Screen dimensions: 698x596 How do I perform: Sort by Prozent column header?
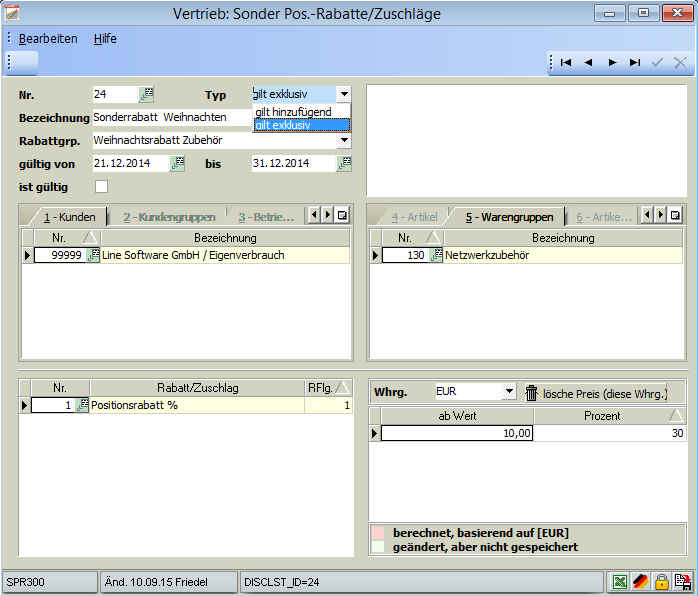click(x=610, y=416)
